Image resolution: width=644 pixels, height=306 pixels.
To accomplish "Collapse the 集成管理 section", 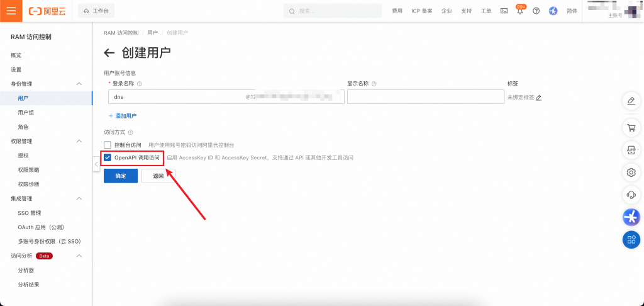I will (x=79, y=199).
